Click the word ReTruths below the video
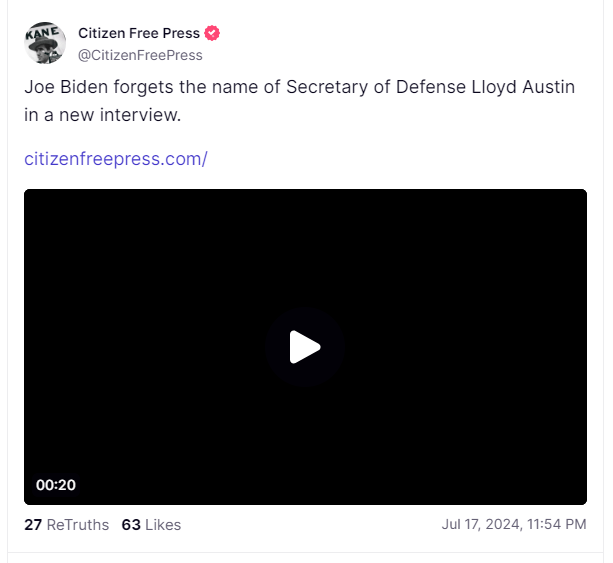The height and width of the screenshot is (563, 613). (x=78, y=525)
